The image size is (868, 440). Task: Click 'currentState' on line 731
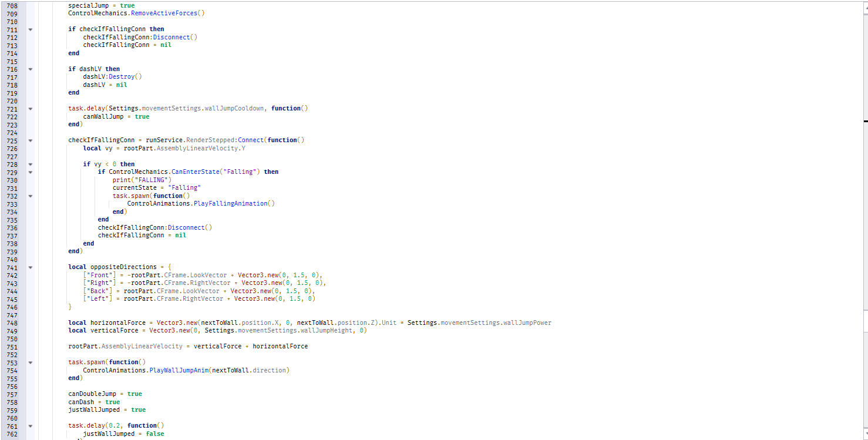[134, 188]
